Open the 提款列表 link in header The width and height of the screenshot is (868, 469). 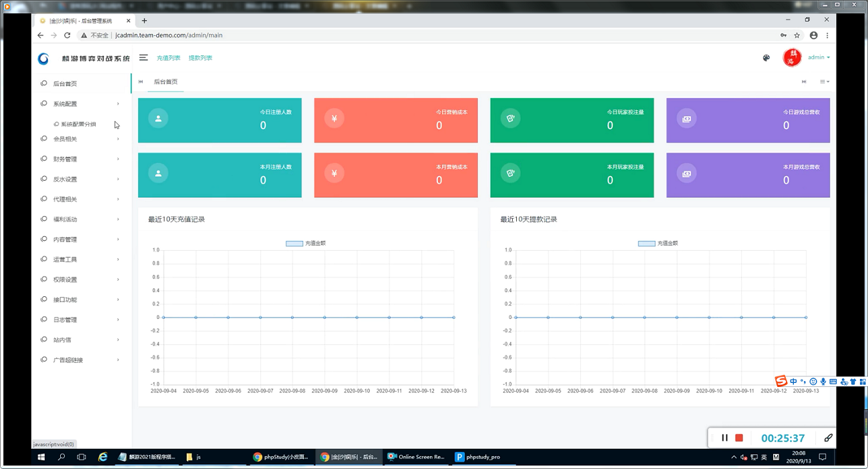[200, 58]
